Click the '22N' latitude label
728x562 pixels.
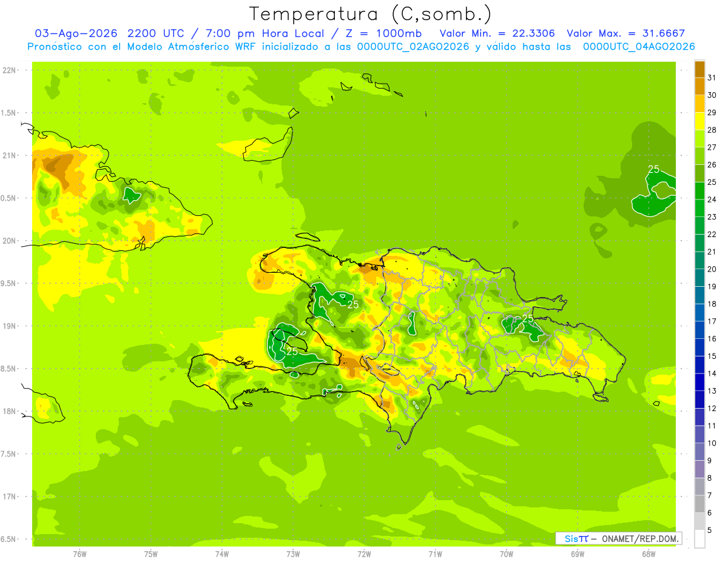pyautogui.click(x=10, y=70)
